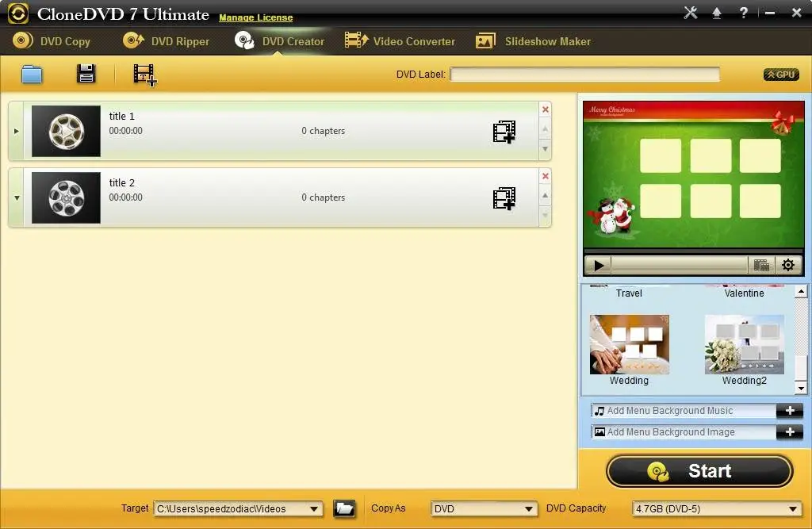Toggle the GPU acceleration badge
This screenshot has width=812, height=529.
point(781,75)
